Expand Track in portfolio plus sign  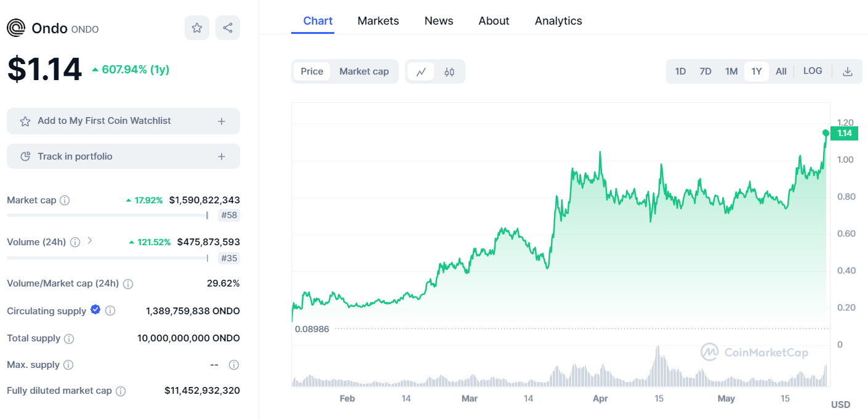(x=222, y=157)
